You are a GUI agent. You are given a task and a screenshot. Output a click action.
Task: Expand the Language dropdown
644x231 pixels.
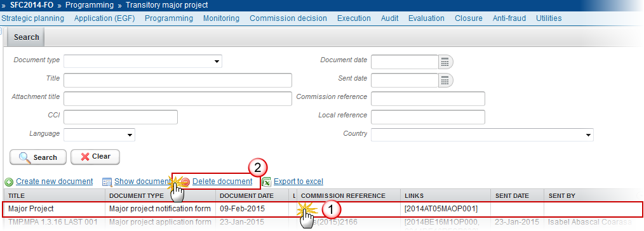[130, 135]
